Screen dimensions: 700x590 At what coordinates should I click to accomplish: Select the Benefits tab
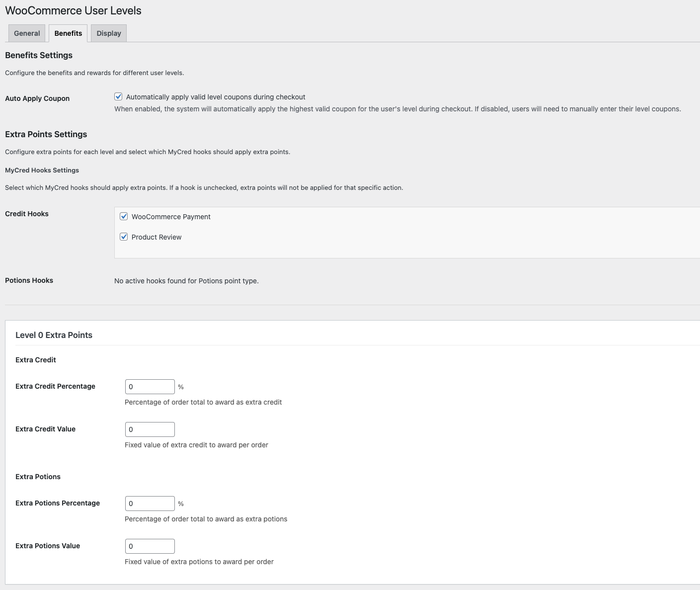point(68,33)
